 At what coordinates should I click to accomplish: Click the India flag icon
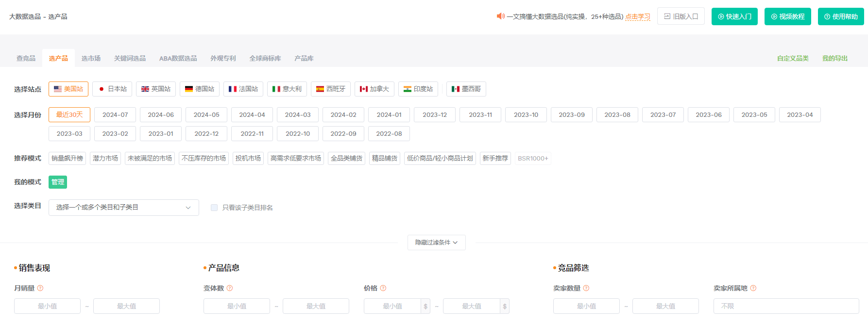point(408,89)
